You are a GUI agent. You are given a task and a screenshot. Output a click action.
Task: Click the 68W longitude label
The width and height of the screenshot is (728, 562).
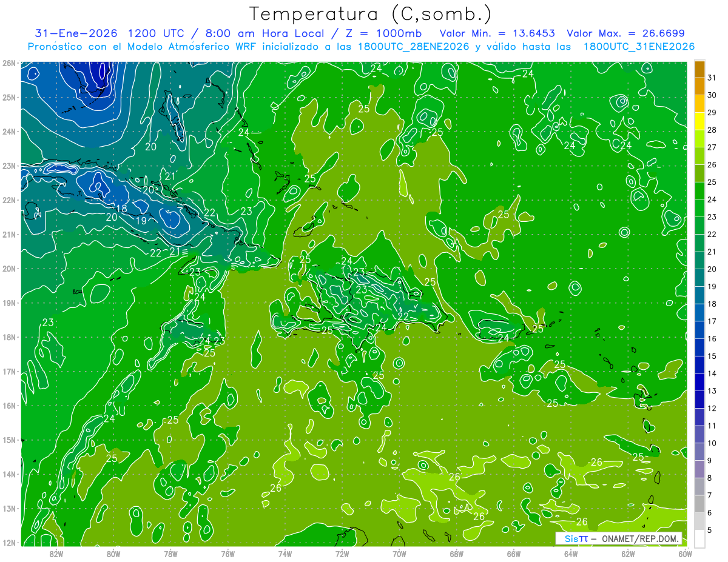(x=457, y=554)
